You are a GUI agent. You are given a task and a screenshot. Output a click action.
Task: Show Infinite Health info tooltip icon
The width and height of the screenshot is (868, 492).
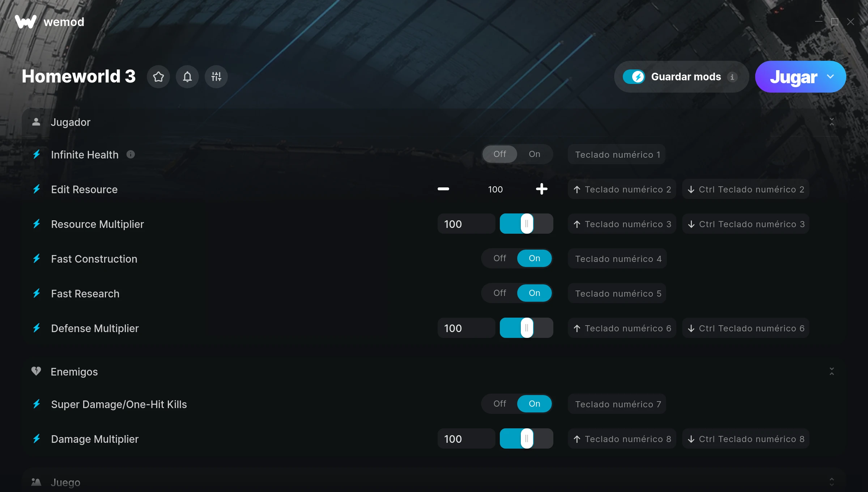click(131, 154)
